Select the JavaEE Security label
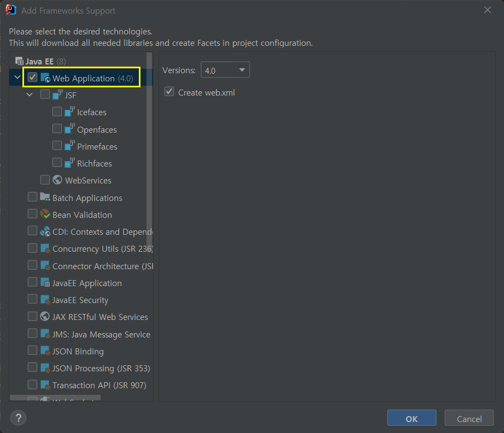Screen dimensions: 504x433 coord(80,300)
